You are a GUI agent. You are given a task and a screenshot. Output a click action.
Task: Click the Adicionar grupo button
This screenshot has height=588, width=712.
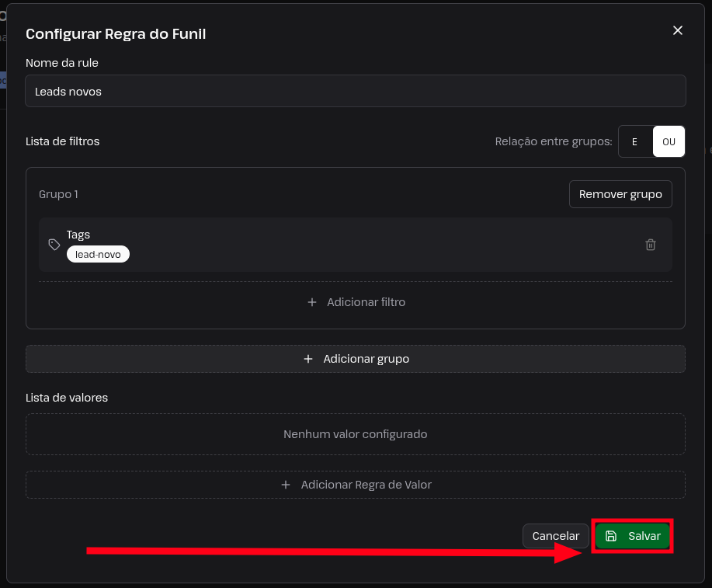coord(356,359)
